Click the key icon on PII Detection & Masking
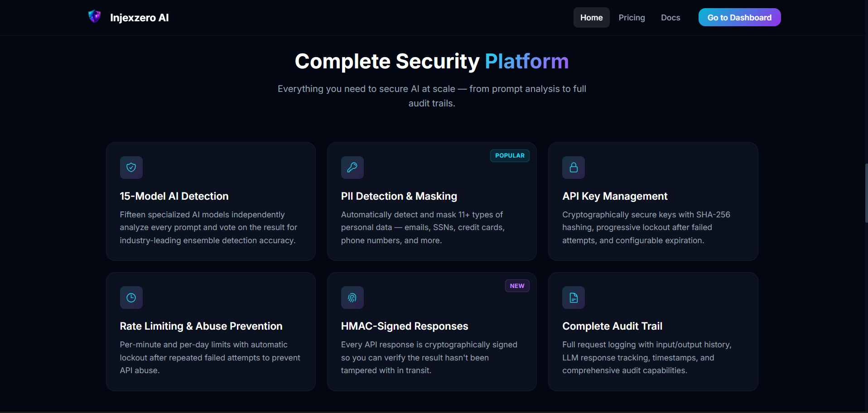 [352, 168]
